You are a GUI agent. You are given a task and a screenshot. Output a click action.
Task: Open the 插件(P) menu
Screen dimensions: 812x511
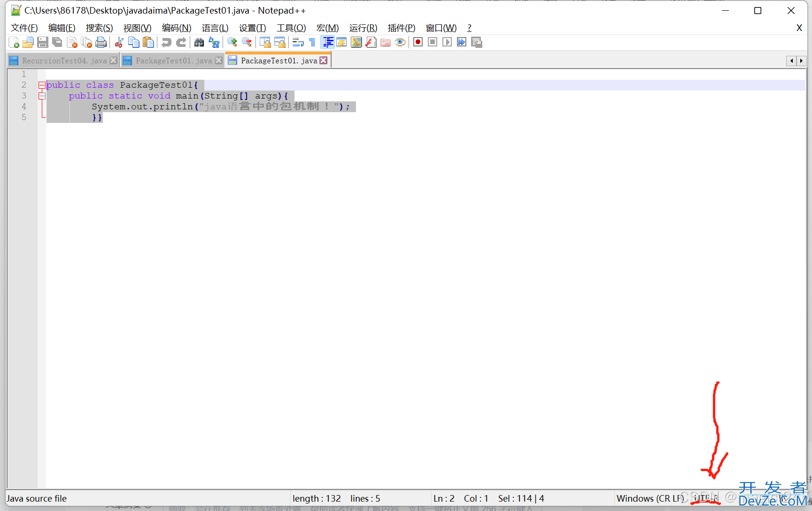402,28
